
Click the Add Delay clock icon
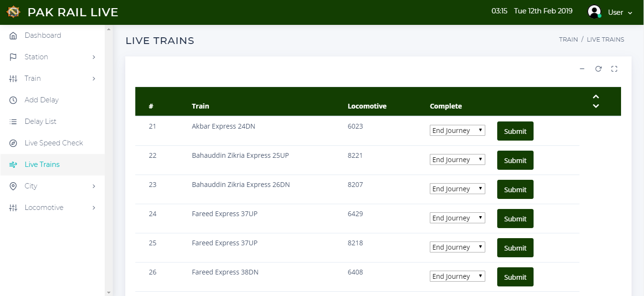coord(13,100)
